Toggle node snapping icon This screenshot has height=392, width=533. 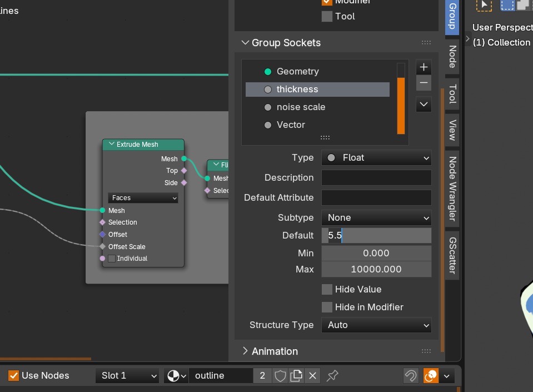pyautogui.click(x=411, y=376)
